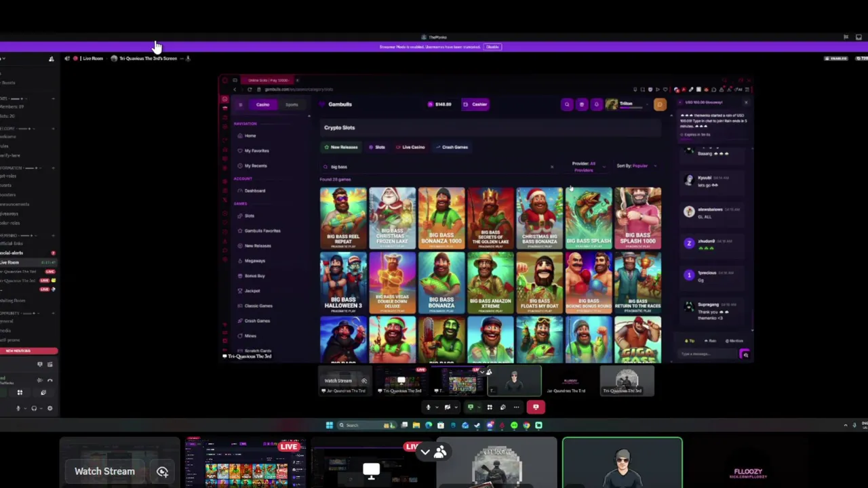Open File Explorer from taskbar
This screenshot has width=868, height=488.
pos(416,425)
